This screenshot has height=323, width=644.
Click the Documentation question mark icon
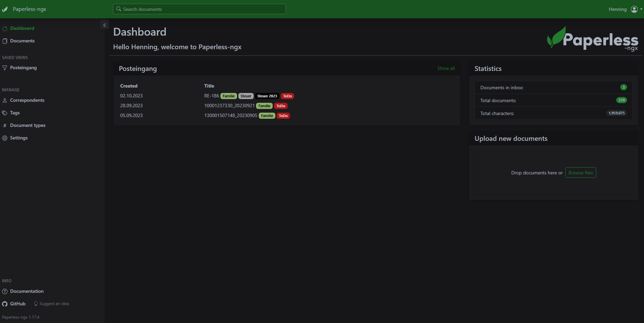click(5, 291)
